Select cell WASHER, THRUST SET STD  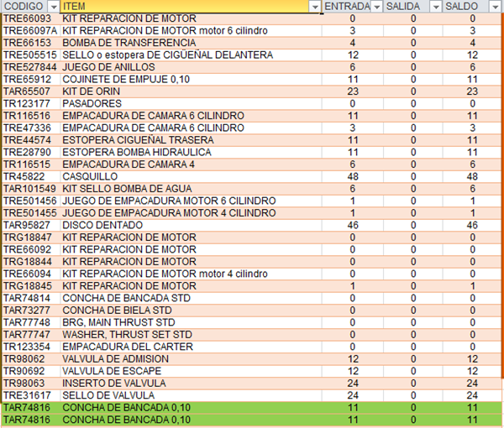pyautogui.click(x=191, y=335)
